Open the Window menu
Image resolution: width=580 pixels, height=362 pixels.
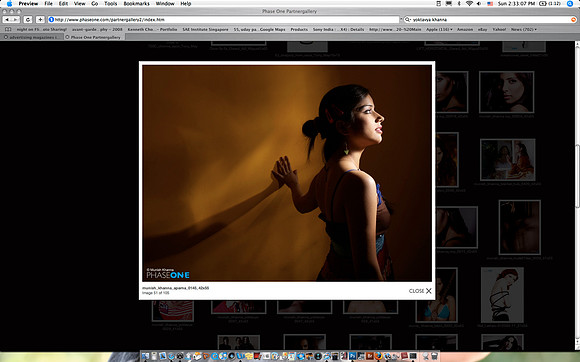[165, 4]
